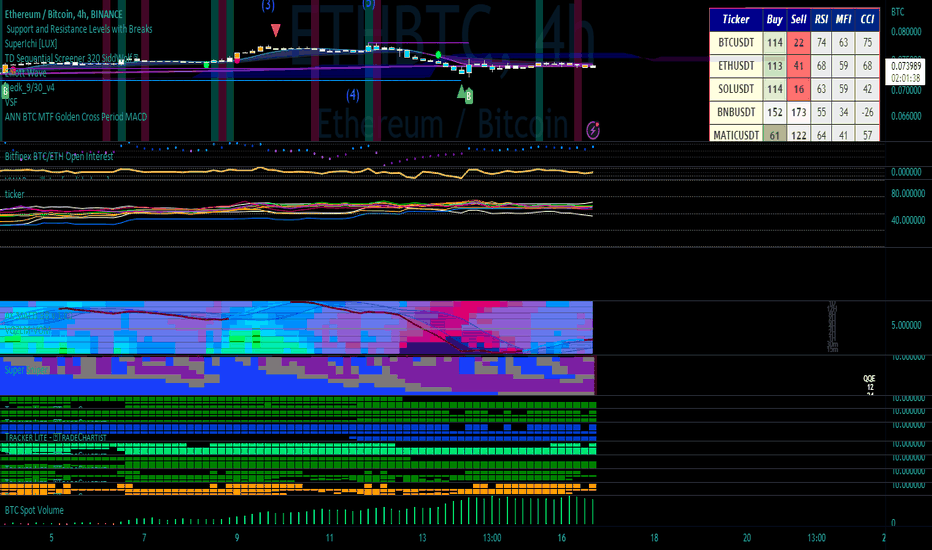This screenshot has height=550, width=932.
Task: Click BNBUSDT Buy value 152
Action: tap(774, 112)
